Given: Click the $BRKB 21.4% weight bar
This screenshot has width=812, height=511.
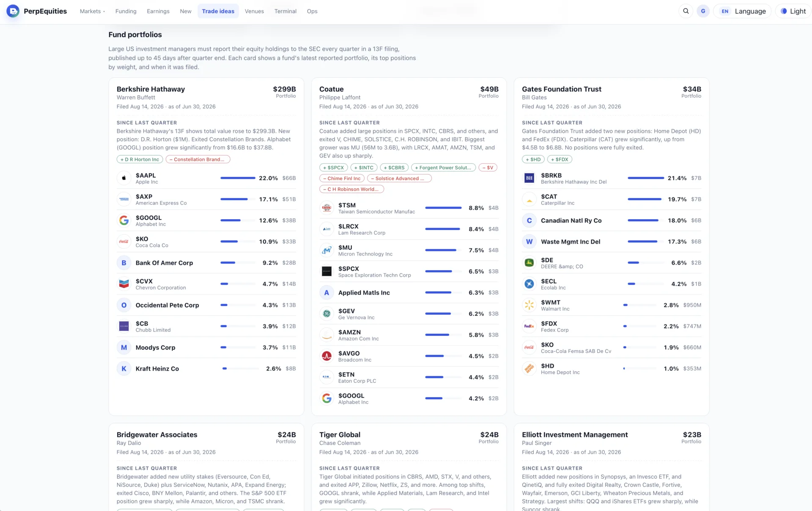Looking at the screenshot, I should tap(646, 178).
